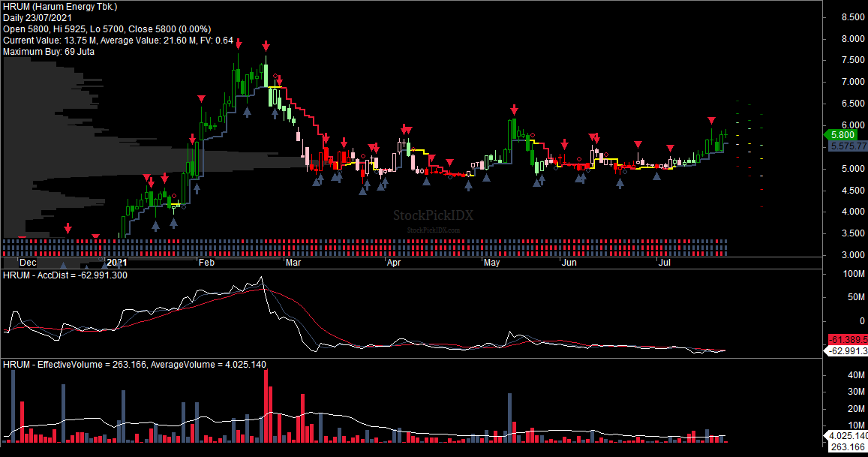Click the 7.500 price axis label
The height and width of the screenshot is (457, 868).
[853, 60]
